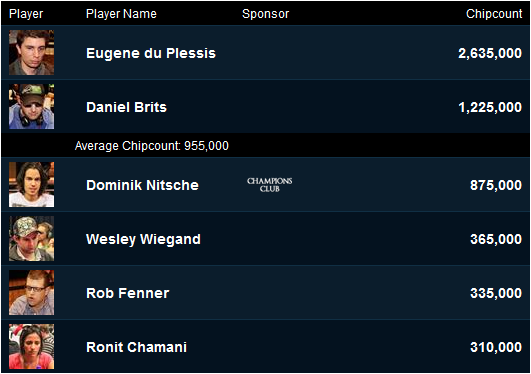Select Ronit Chamani's player photo

tap(31, 347)
